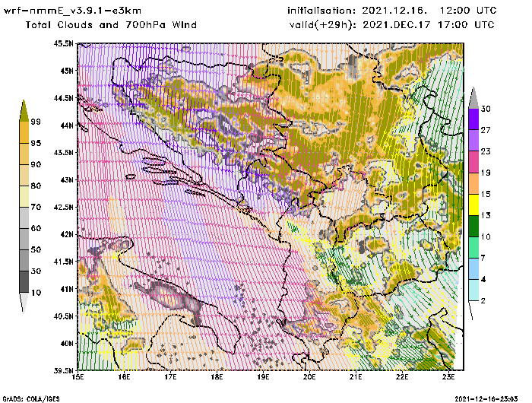Click the light gray 60–70 cloud swatch
The image size is (532, 403).
click(x=24, y=217)
